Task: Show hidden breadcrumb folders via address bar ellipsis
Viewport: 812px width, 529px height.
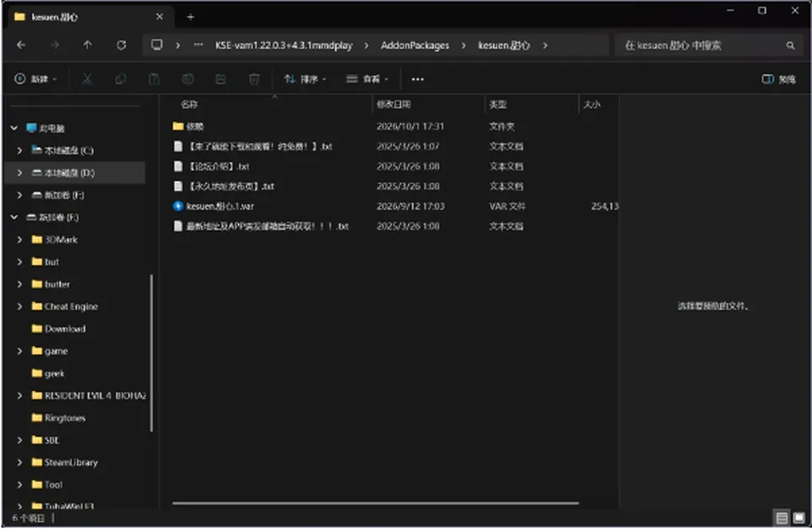Action: pos(198,45)
